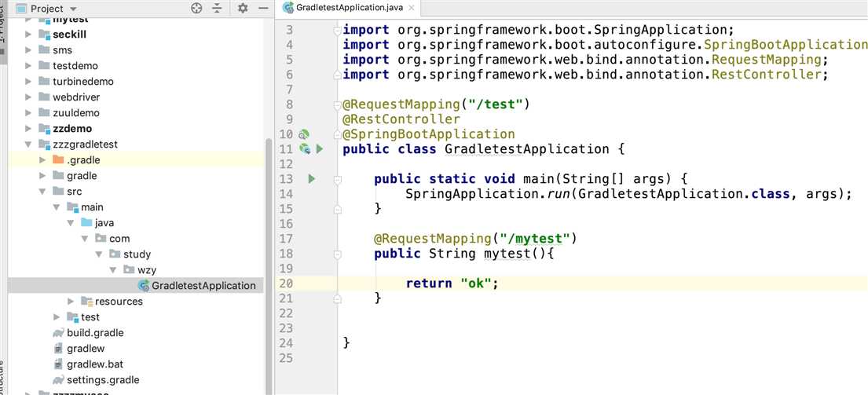Click the Spring gutter icon on line 11
The image size is (868, 395).
pyautogui.click(x=305, y=149)
